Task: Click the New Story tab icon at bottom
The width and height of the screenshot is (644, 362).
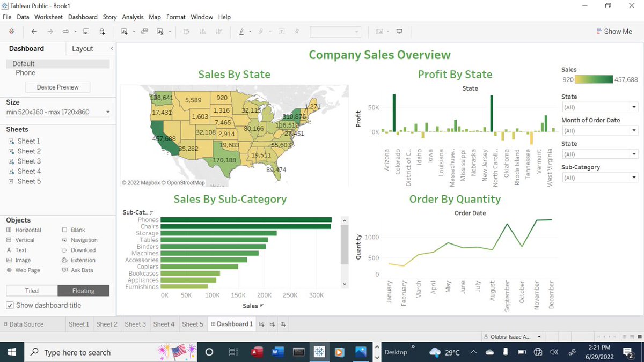Action: pos(283,324)
